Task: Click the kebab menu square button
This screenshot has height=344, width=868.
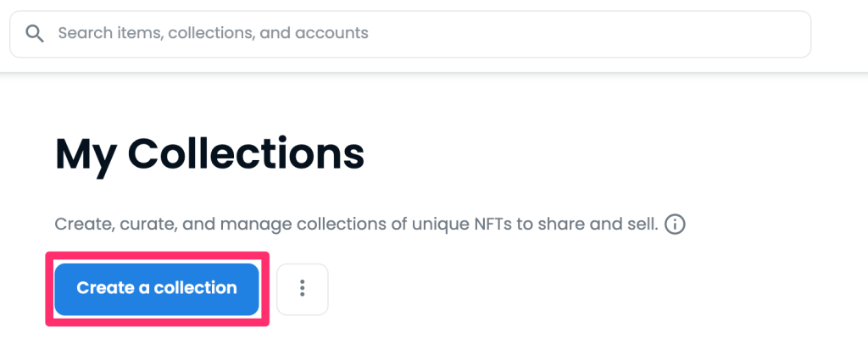Action: point(303,289)
